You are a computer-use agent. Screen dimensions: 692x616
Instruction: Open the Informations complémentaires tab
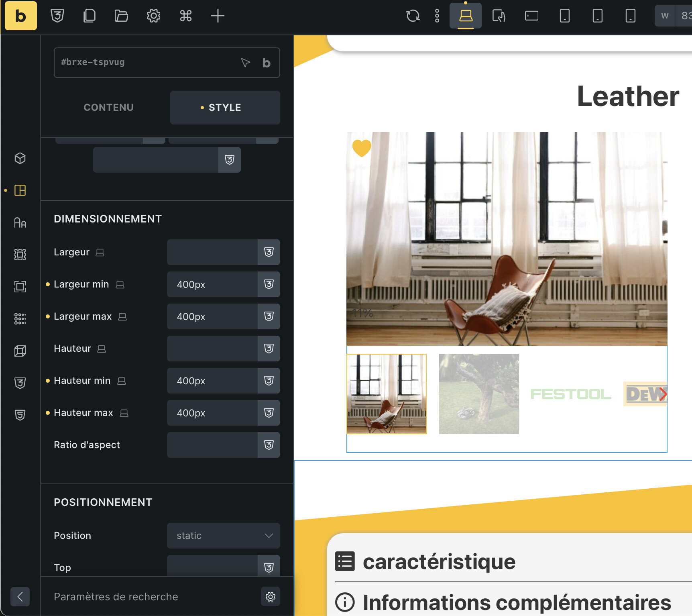pos(517,602)
